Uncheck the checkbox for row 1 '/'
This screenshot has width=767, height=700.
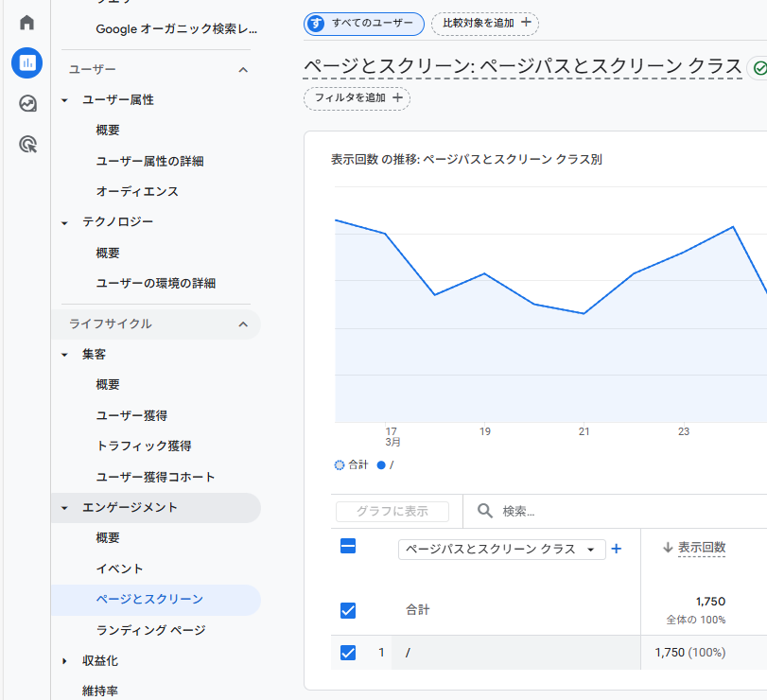coord(347,652)
